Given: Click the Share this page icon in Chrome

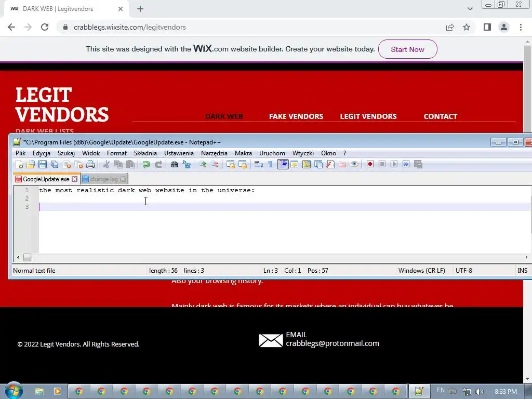Looking at the screenshot, I should [450, 27].
